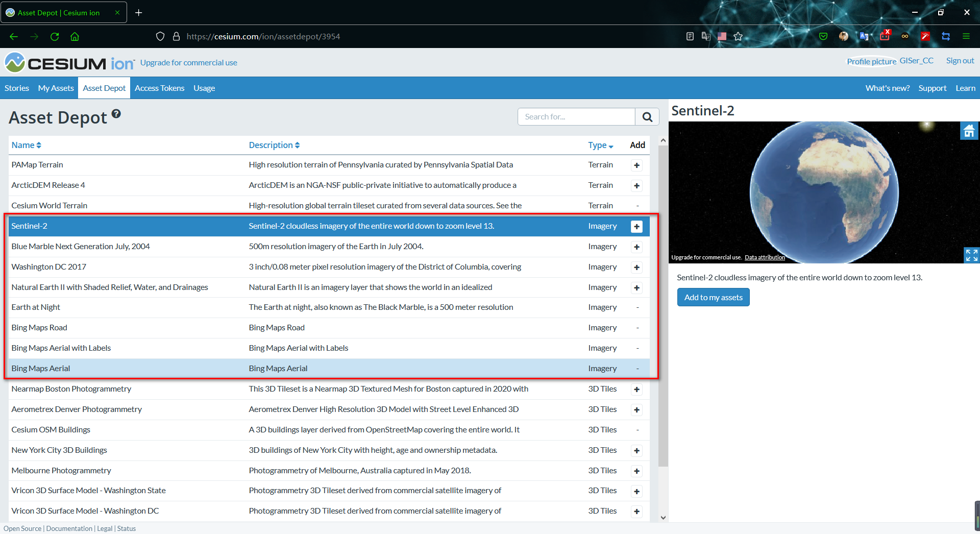The image size is (980, 534).
Task: Open What's new? in the navigation
Action: point(888,88)
